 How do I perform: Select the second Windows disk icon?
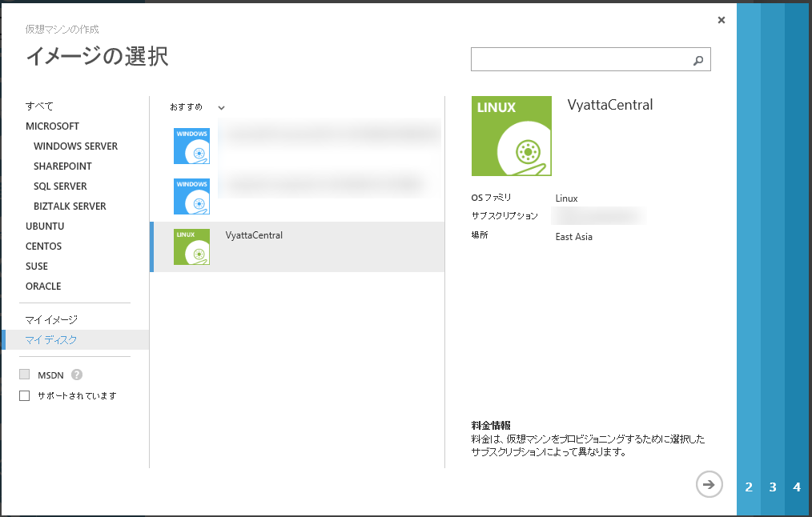click(191, 197)
